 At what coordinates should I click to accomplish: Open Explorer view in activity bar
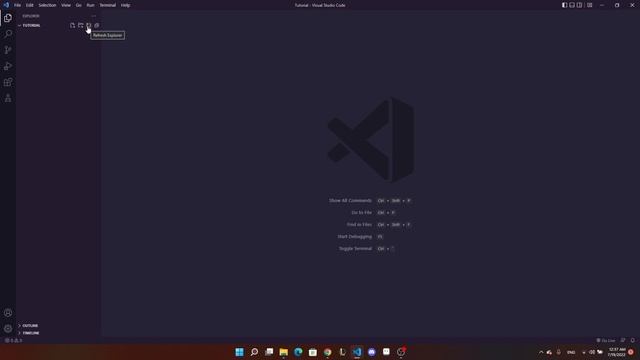point(8,18)
